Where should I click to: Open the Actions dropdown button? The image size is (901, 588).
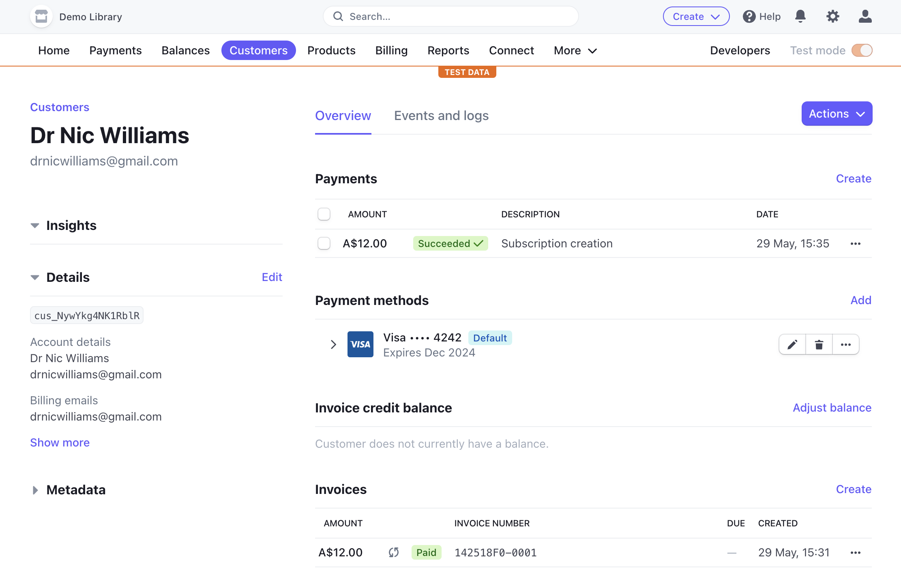click(x=837, y=114)
